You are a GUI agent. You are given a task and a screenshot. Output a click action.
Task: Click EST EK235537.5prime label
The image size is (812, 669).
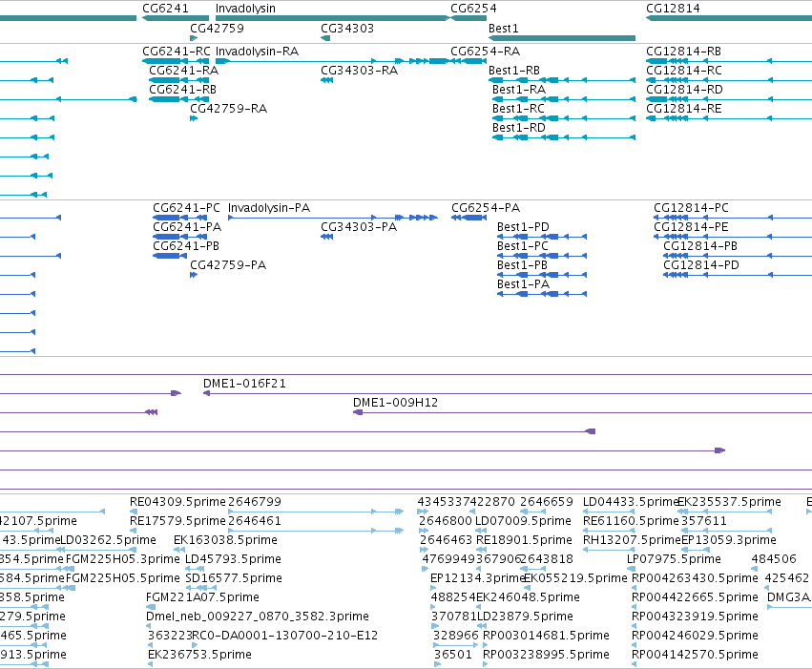729,502
